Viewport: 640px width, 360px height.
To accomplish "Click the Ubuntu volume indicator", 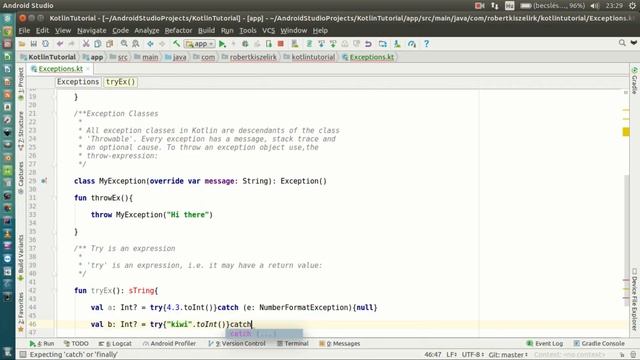I will point(595,6).
